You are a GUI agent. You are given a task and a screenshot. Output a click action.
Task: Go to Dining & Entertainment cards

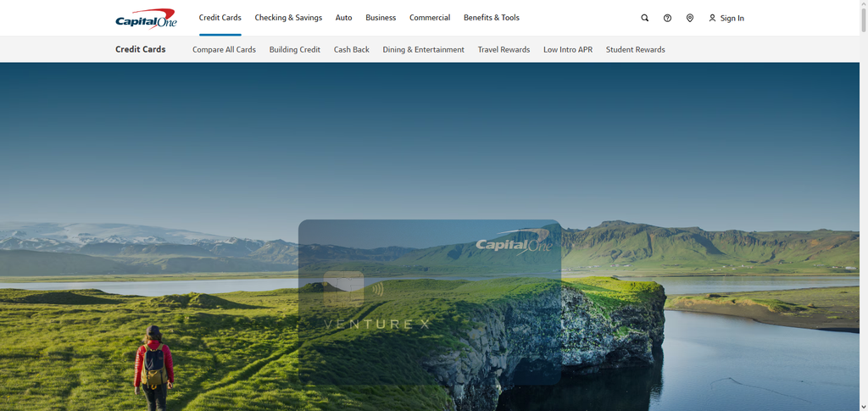pos(424,50)
